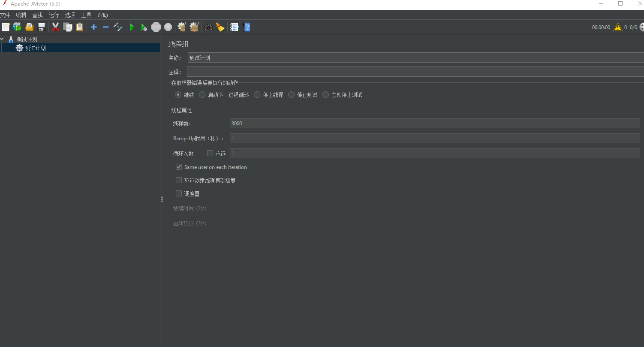Maximize the JMeter window
Image resolution: width=644 pixels, height=347 pixels.
620,3
